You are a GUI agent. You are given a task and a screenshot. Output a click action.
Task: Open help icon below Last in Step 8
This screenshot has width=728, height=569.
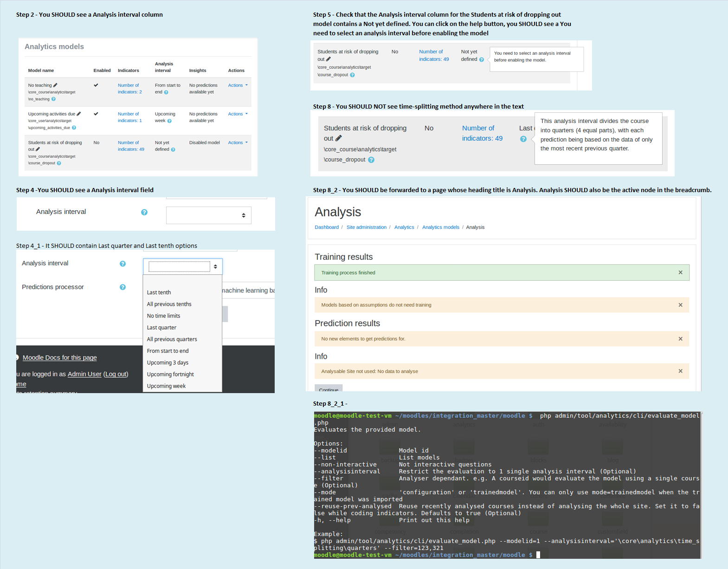523,139
